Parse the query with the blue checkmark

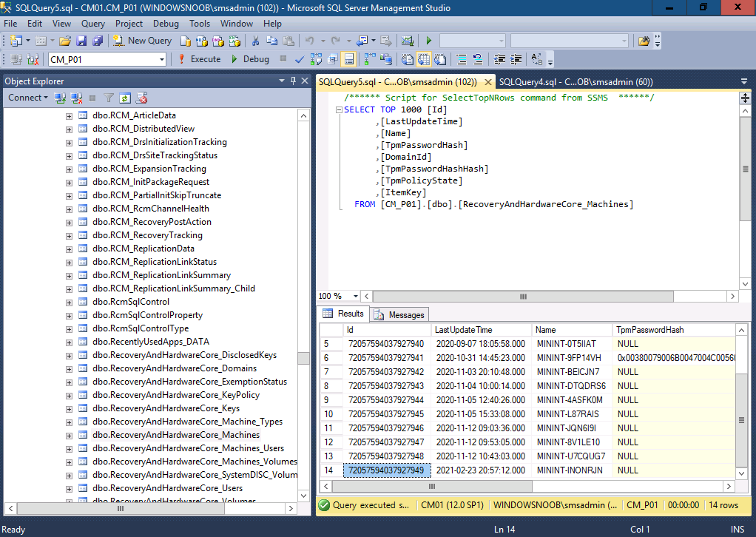(x=300, y=59)
